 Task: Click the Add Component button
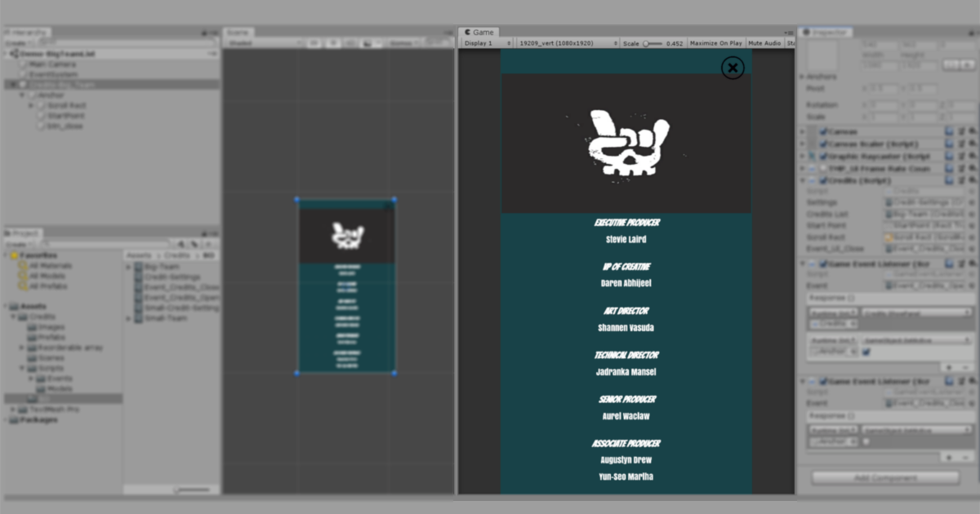click(x=886, y=477)
